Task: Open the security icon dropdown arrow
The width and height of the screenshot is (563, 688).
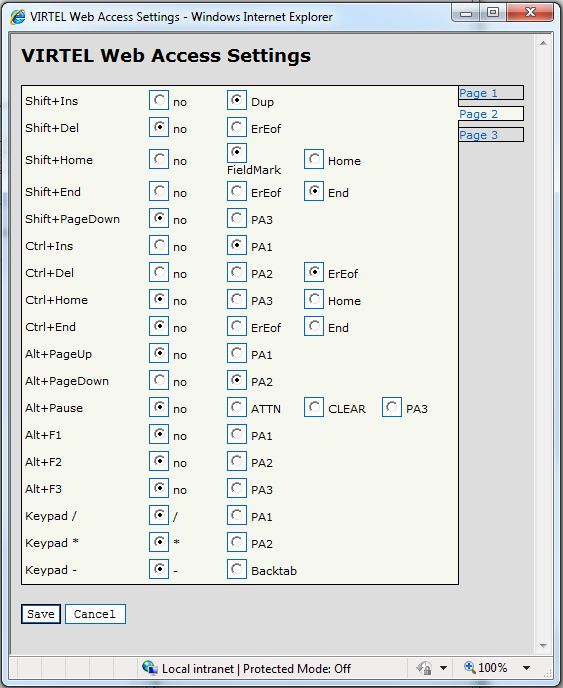Action: (x=443, y=668)
